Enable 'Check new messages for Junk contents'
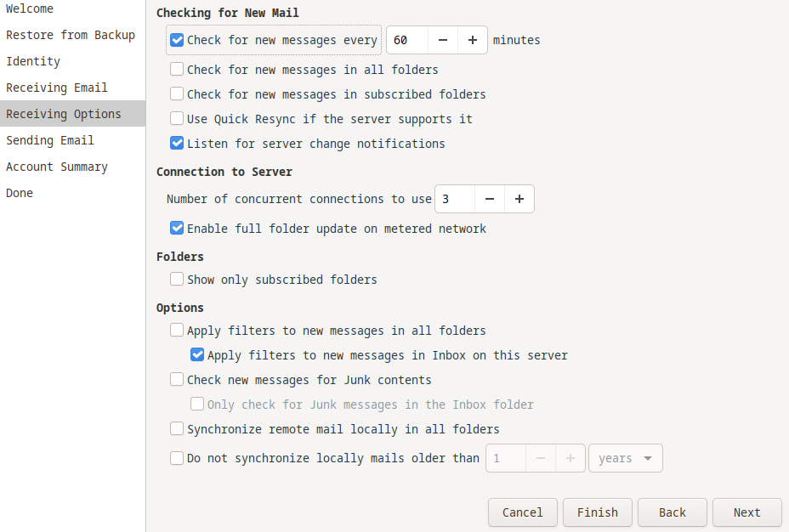 pos(177,380)
